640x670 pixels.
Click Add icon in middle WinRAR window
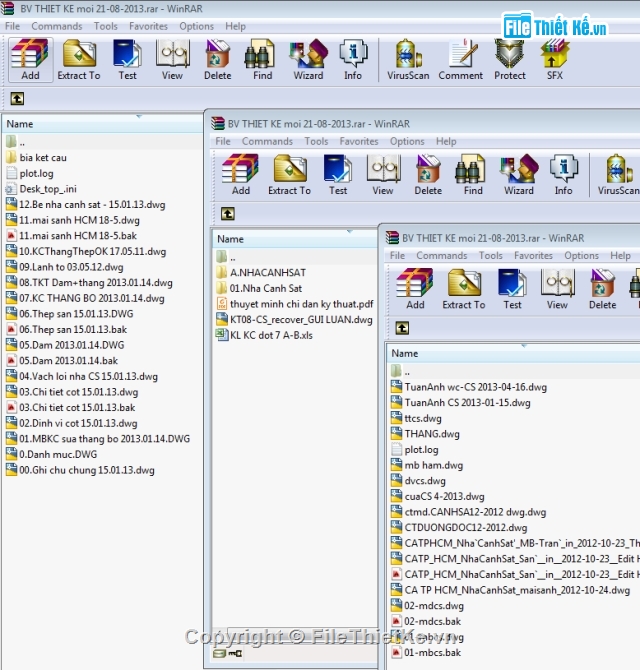tap(241, 175)
